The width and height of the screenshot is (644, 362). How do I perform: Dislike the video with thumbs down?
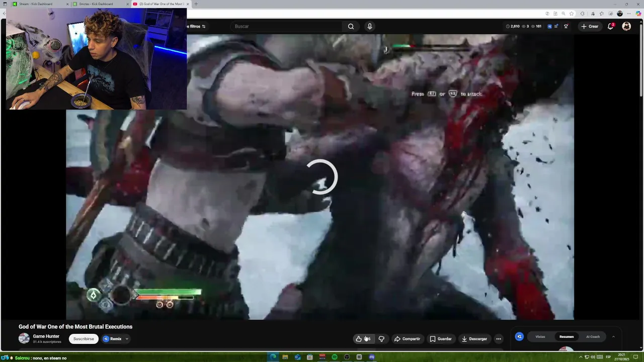click(x=381, y=339)
